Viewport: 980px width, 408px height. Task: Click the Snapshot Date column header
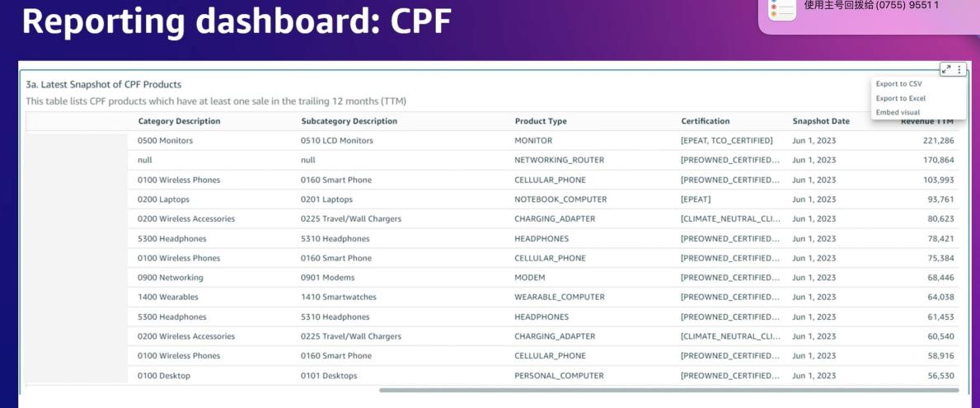821,121
